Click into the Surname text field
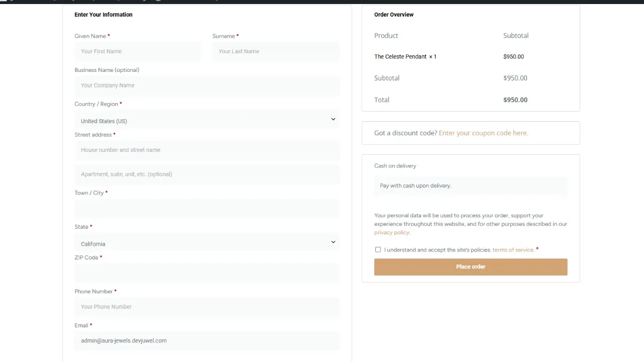 (x=276, y=51)
